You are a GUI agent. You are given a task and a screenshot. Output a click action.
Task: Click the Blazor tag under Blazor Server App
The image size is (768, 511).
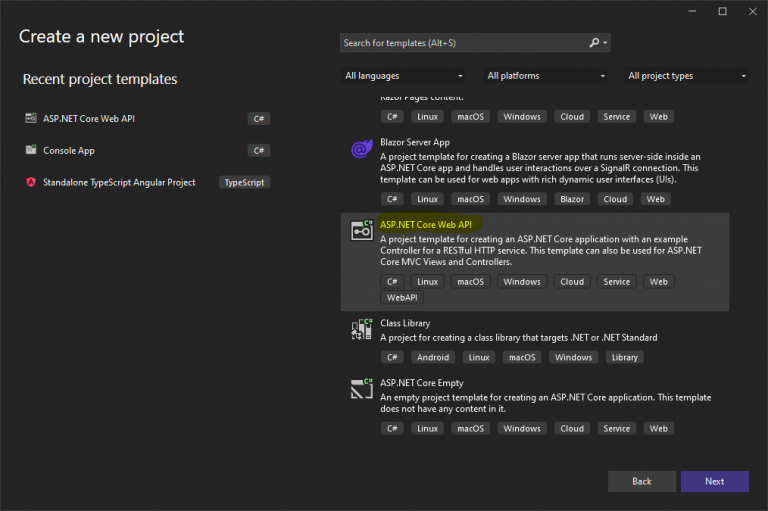(572, 199)
